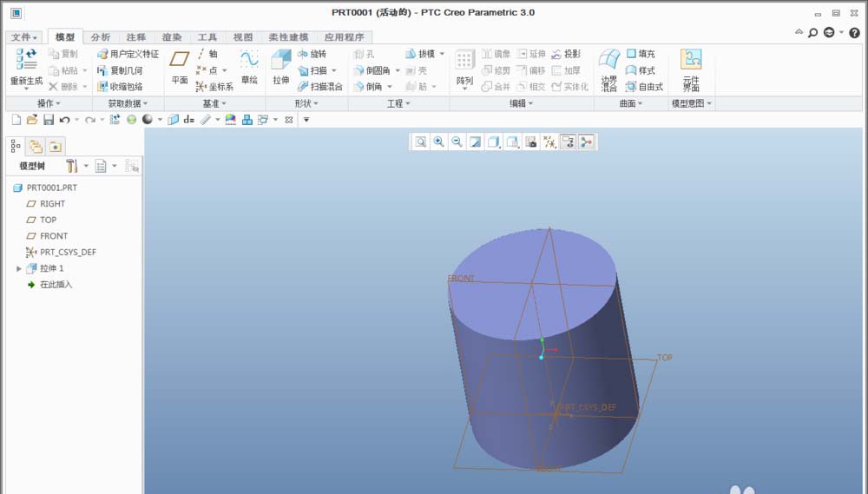Open the 倒角 (Chamfer) dropdown arrow
868x494 pixels.
coord(390,87)
